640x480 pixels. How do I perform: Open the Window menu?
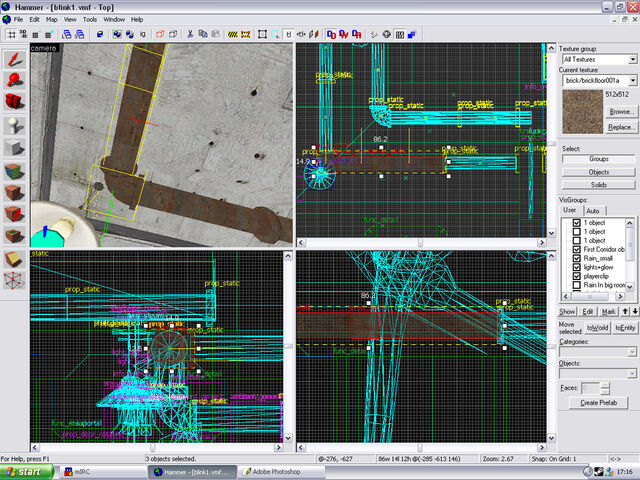pyautogui.click(x=114, y=20)
